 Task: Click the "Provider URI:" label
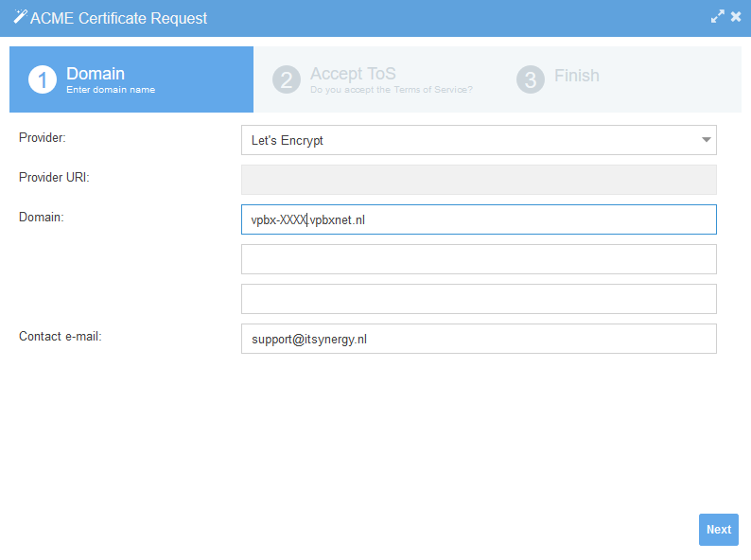pos(54,178)
